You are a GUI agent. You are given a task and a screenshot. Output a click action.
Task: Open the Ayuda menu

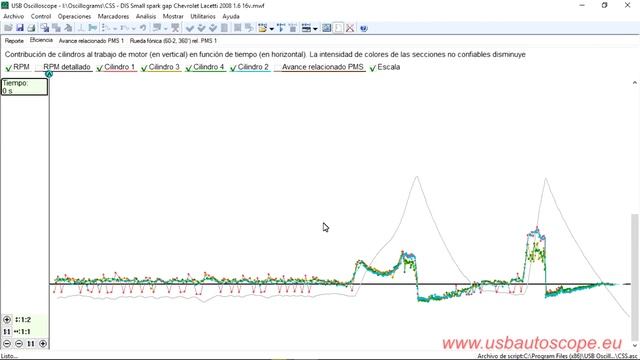(x=231, y=16)
